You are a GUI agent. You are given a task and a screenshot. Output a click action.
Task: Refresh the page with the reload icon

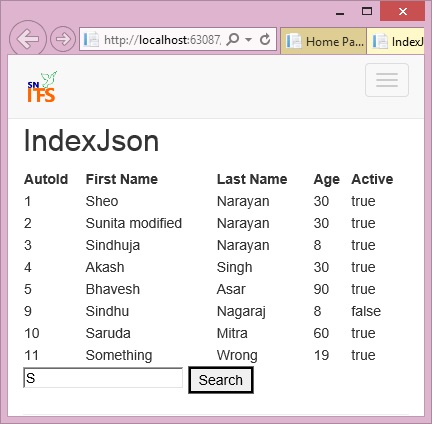(265, 39)
